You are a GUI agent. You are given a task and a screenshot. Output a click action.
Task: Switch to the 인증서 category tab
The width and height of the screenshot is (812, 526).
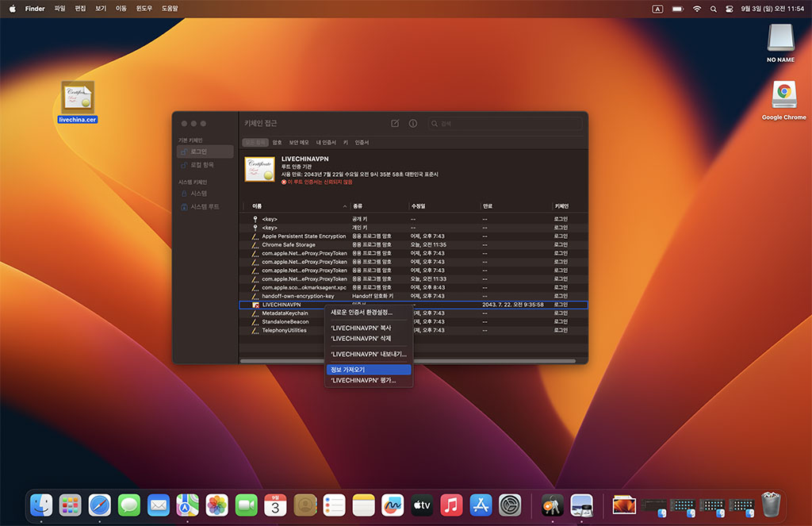[362, 143]
